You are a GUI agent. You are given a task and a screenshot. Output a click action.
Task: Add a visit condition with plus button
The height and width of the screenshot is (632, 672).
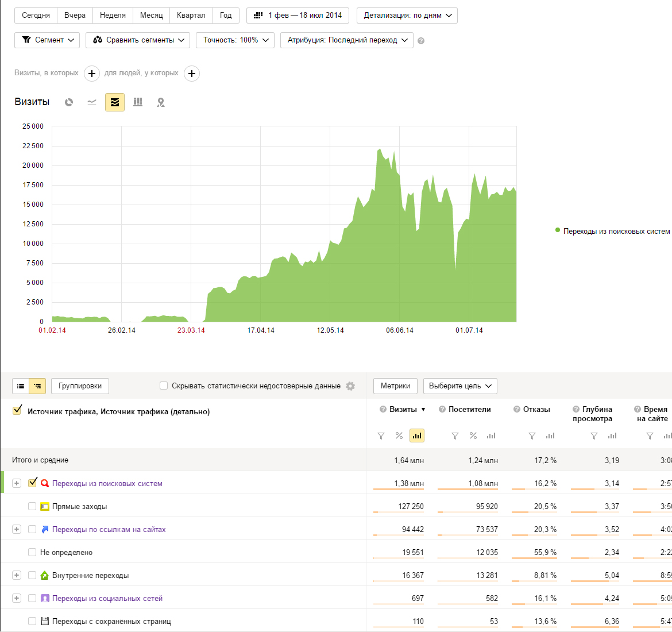point(92,74)
